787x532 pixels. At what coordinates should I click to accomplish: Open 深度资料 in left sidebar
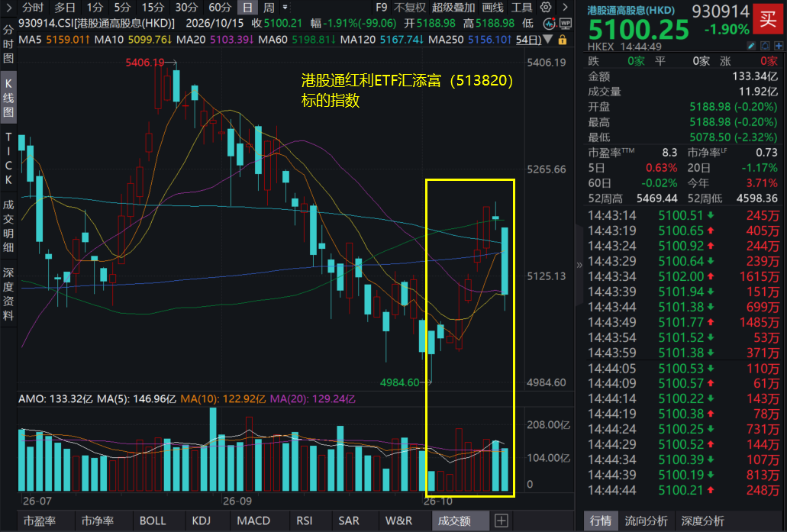coord(8,294)
